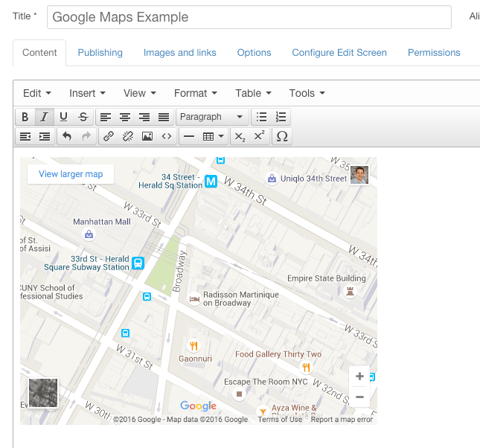Open the Paragraph format dropdown
Viewport: 480px width, 448px height.
coord(212,117)
